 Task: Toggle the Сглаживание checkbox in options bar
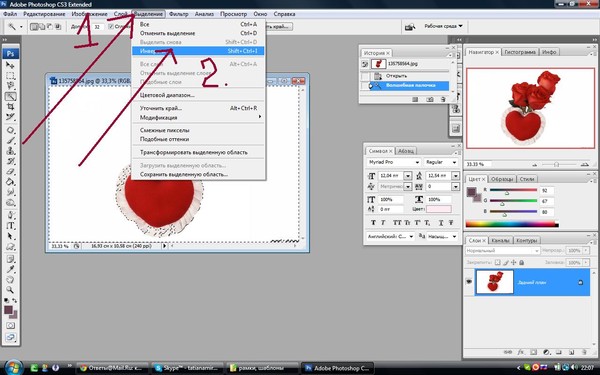(x=111, y=26)
